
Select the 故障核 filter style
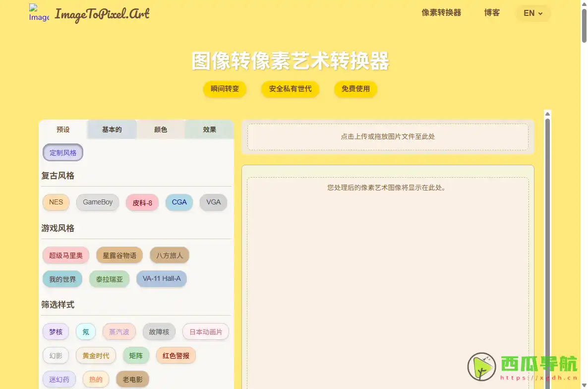point(159,331)
